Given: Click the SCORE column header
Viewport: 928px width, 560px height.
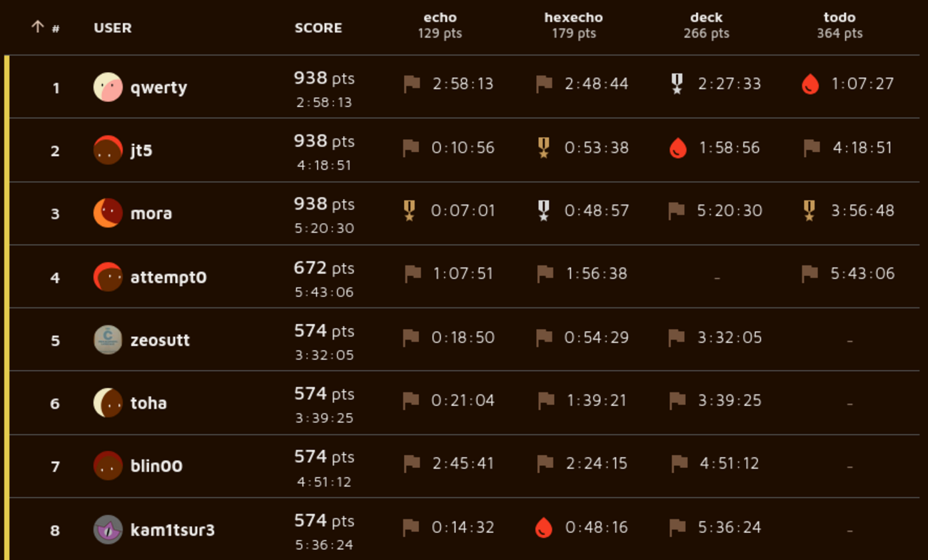Looking at the screenshot, I should pos(318,28).
